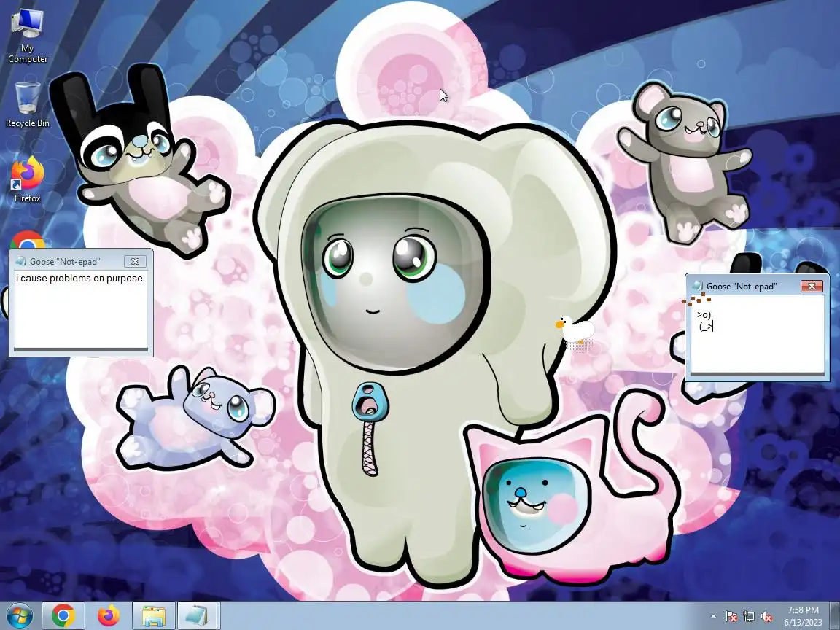Open the Windows Start menu orb
The width and height of the screenshot is (840, 630).
[x=19, y=616]
